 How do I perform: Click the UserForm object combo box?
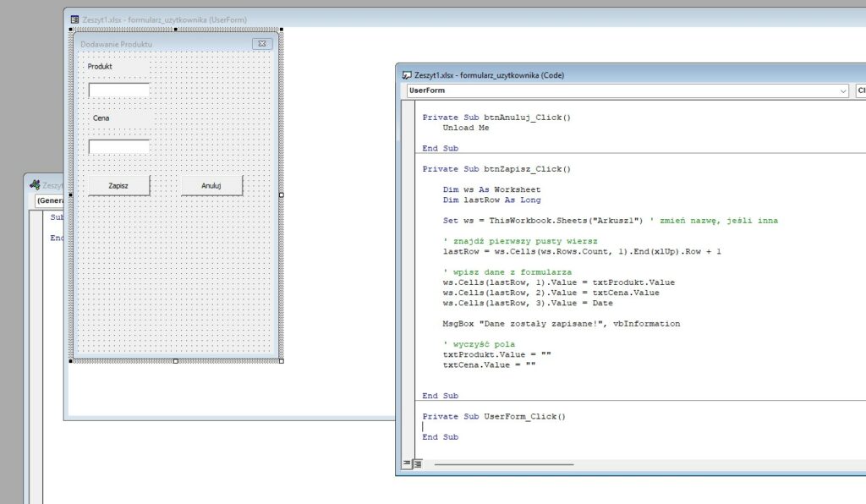click(x=628, y=90)
